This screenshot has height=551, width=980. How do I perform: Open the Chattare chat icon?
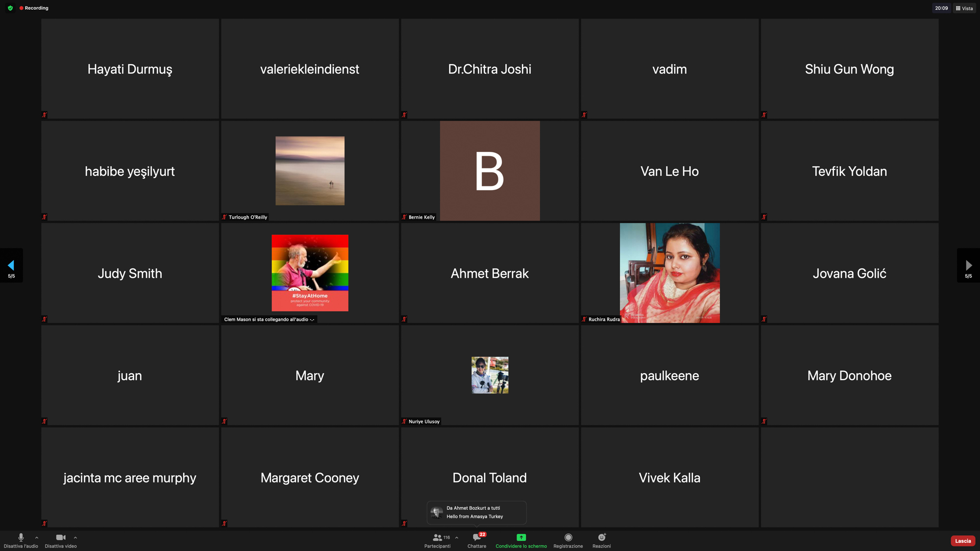click(476, 538)
